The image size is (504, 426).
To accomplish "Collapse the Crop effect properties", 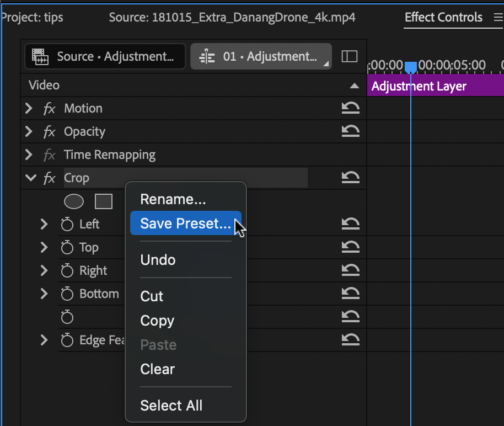I will 30,178.
